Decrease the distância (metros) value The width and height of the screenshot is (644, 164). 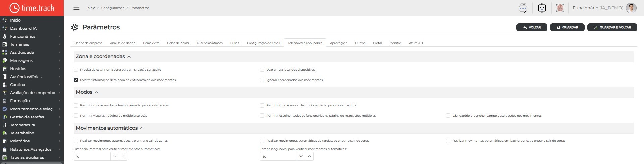click(x=115, y=156)
